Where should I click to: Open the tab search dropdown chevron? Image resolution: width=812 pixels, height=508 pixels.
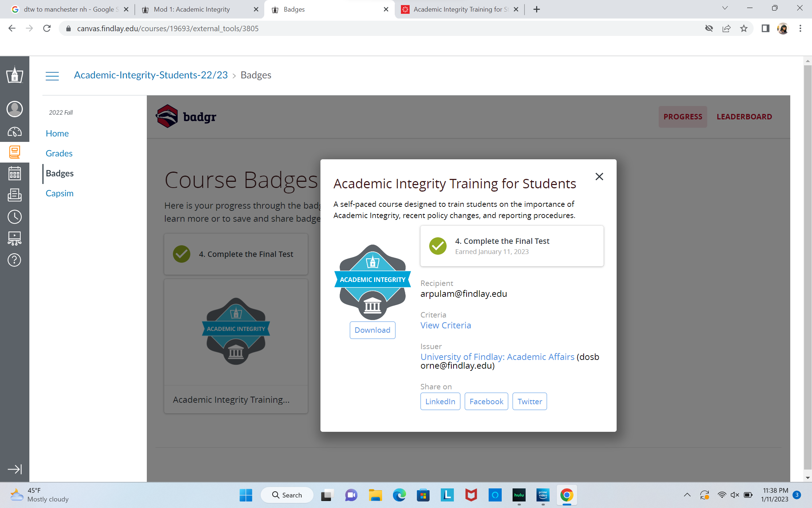(725, 8)
